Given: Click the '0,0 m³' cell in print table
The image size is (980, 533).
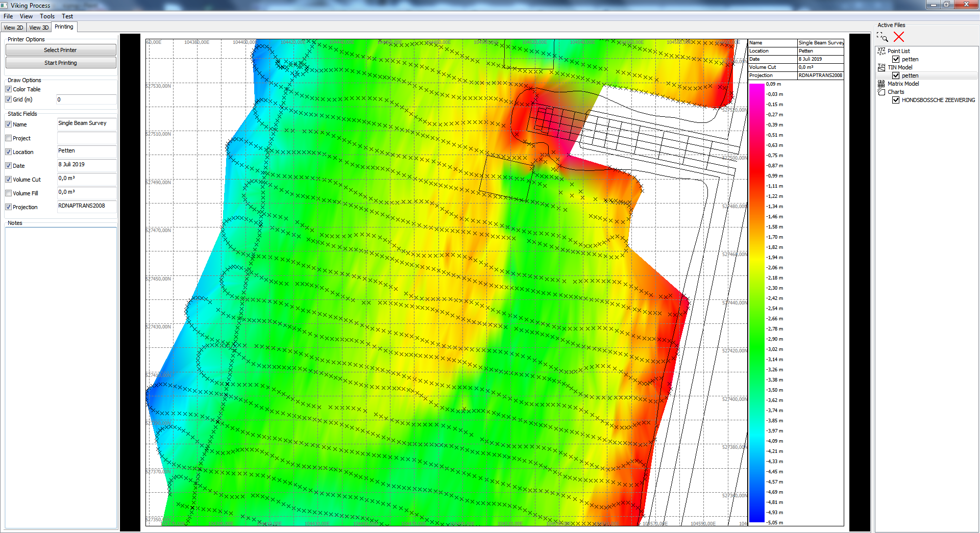Looking at the screenshot, I should 821,67.
